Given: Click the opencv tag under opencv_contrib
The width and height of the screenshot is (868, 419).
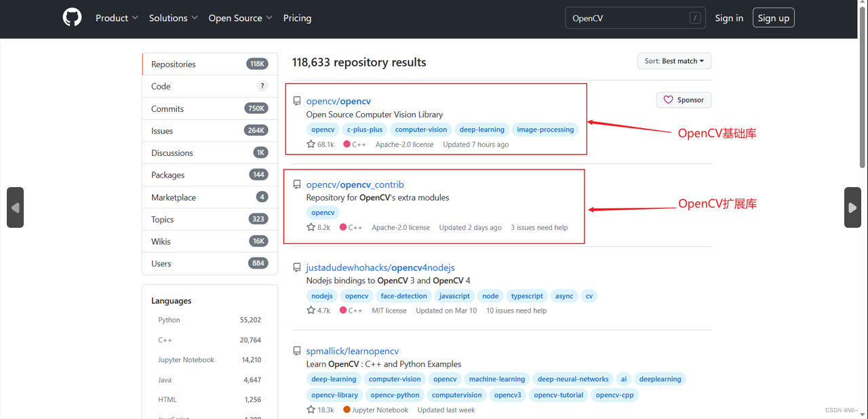Looking at the screenshot, I should (323, 213).
